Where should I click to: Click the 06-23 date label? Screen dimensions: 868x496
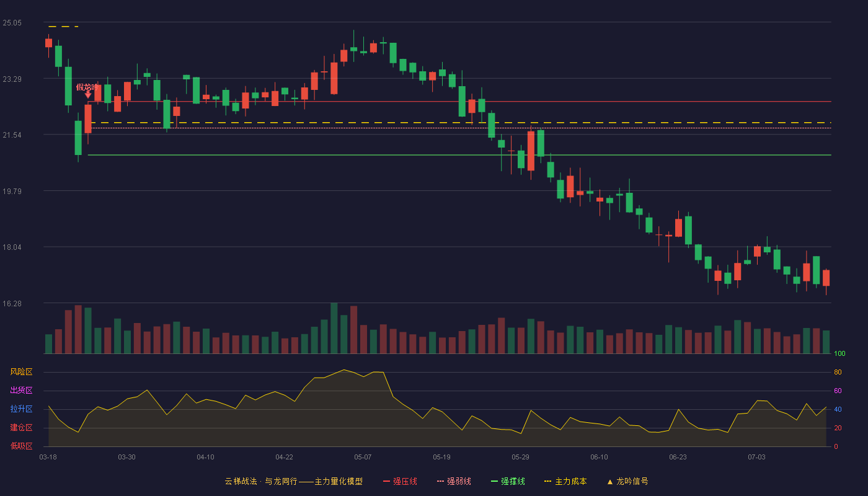(x=678, y=457)
